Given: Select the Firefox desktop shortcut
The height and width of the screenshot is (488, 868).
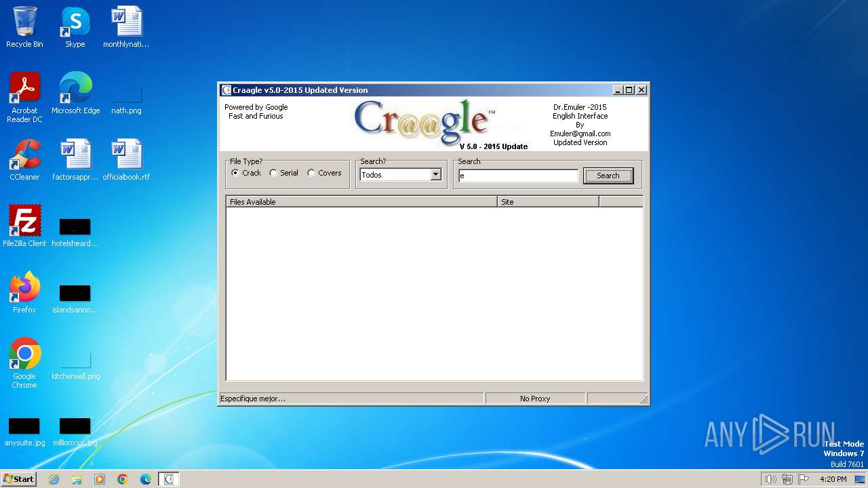Looking at the screenshot, I should pyautogui.click(x=24, y=293).
